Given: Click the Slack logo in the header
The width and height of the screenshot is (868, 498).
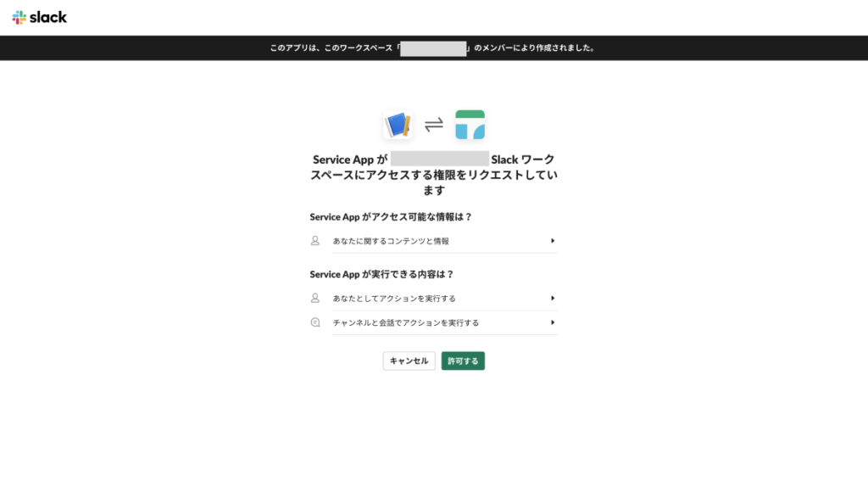Looking at the screenshot, I should click(x=40, y=17).
